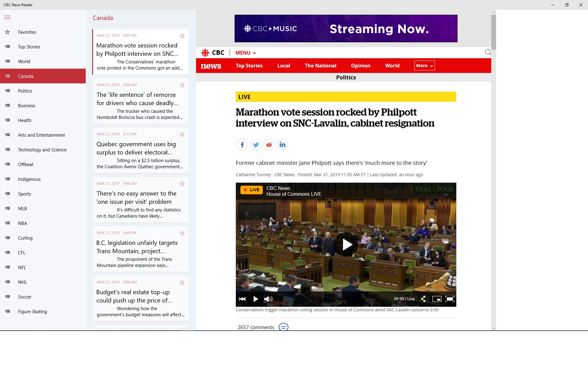Click the video share icon
Image resolution: width=588 pixels, height=380 pixels.
click(x=423, y=299)
